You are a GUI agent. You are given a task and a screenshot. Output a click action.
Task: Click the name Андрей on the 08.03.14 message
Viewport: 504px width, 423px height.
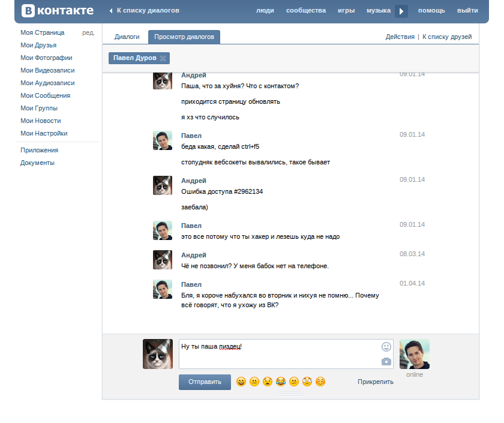193,255
